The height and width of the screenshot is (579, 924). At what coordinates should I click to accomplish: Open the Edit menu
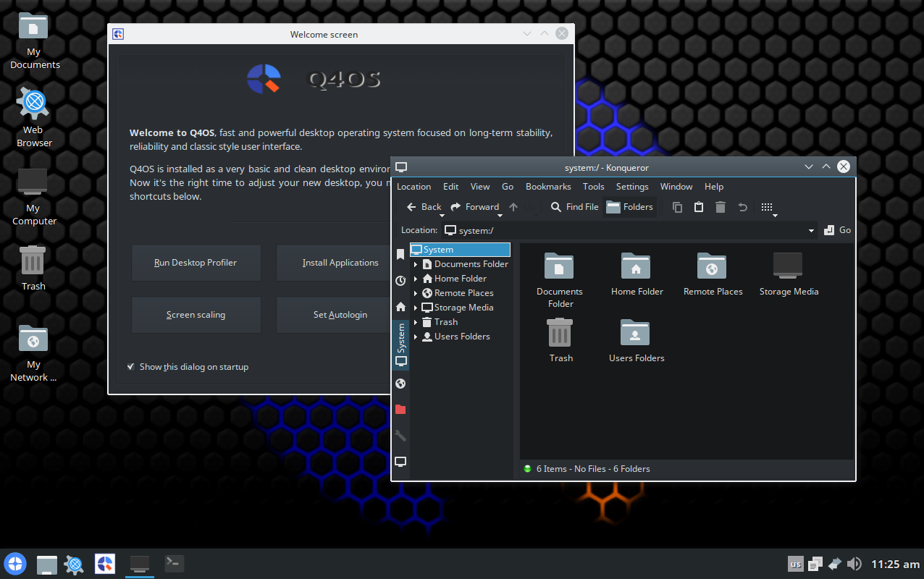point(450,187)
